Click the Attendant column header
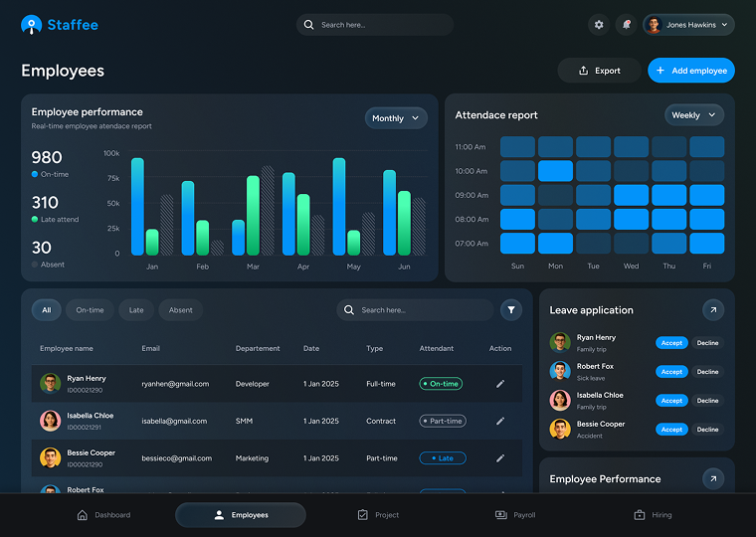 (x=437, y=348)
